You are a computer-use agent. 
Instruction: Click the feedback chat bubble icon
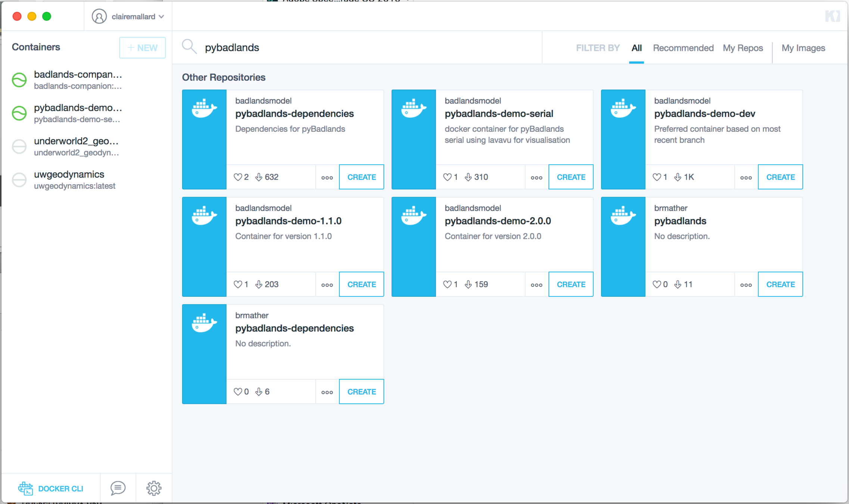118,488
